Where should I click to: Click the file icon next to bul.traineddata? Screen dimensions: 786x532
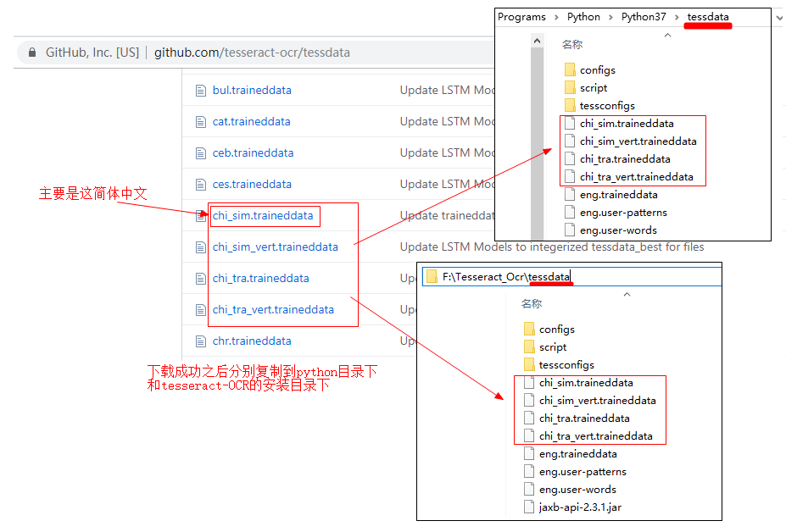point(200,91)
